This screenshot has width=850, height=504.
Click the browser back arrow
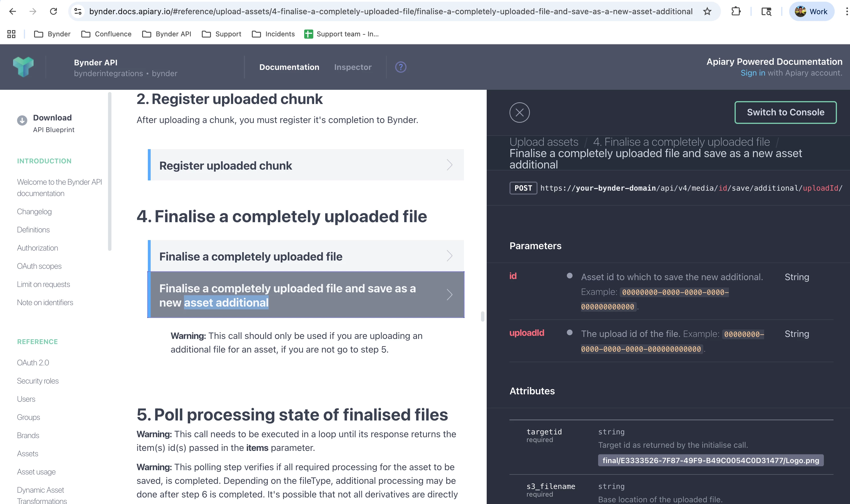13,12
